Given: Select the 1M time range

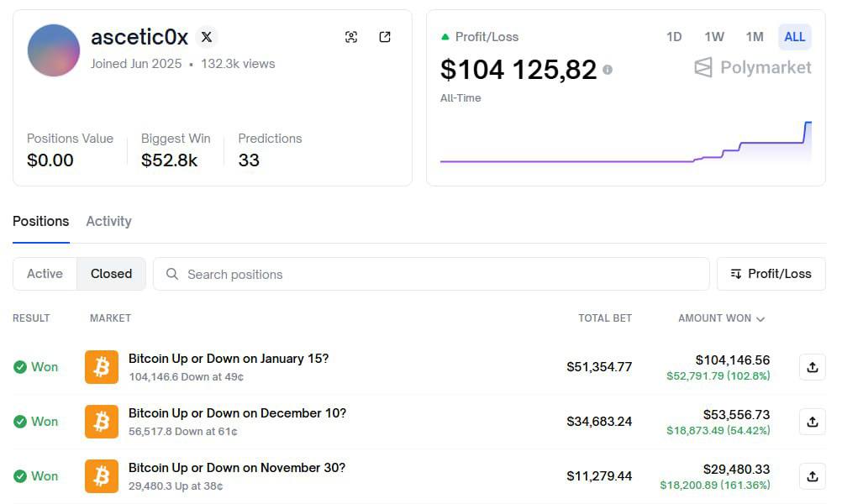Looking at the screenshot, I should click(x=755, y=37).
